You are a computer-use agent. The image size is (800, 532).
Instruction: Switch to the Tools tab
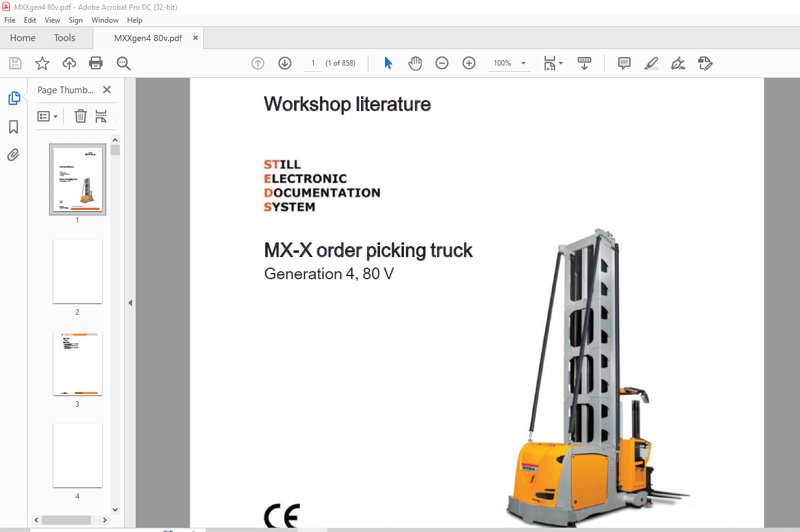tap(64, 38)
